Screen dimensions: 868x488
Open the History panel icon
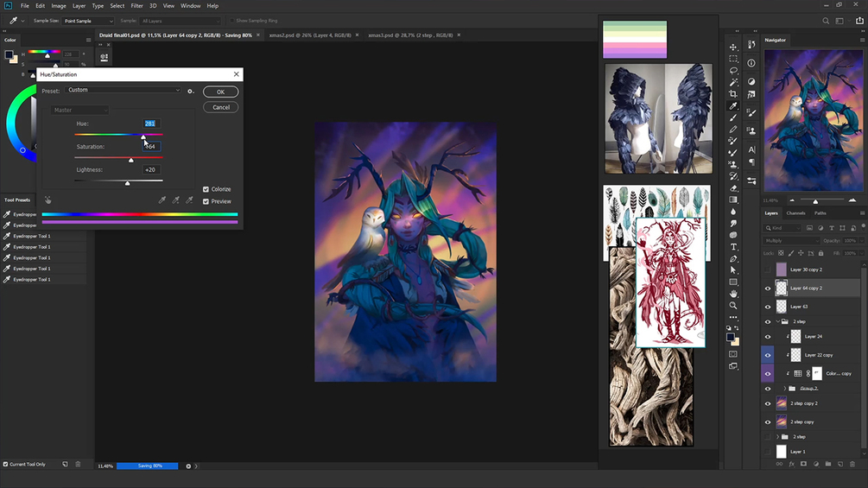[751, 45]
